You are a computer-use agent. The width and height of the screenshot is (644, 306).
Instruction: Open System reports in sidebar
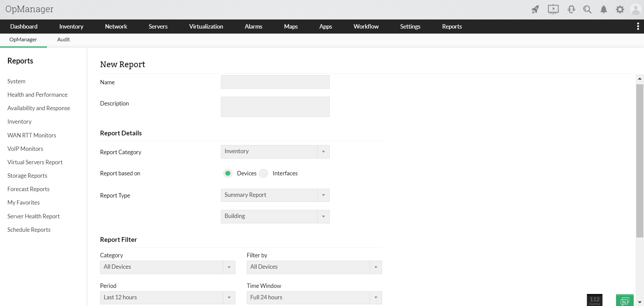pos(16,81)
